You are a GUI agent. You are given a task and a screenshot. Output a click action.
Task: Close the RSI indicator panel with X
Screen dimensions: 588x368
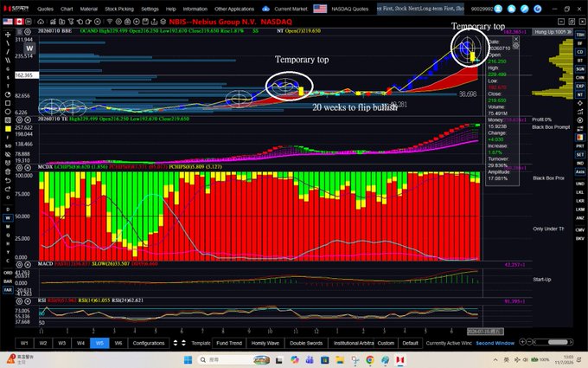click(x=28, y=301)
